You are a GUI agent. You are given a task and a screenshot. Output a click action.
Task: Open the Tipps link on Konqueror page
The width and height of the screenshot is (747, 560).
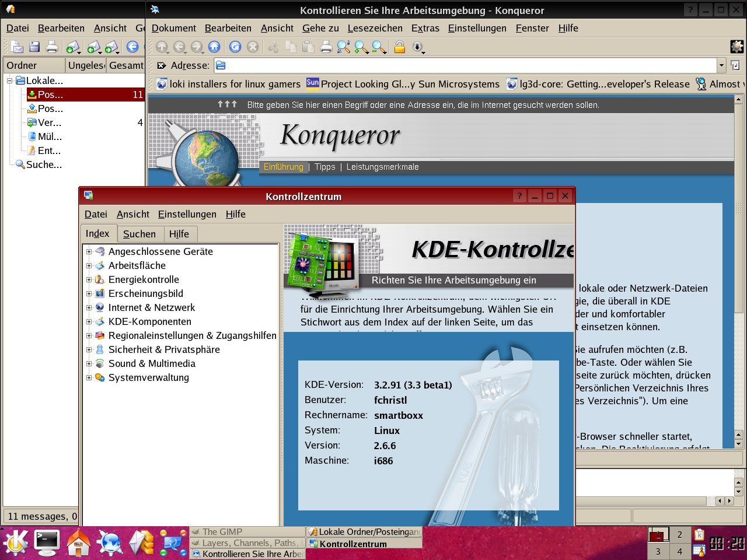[x=325, y=167]
